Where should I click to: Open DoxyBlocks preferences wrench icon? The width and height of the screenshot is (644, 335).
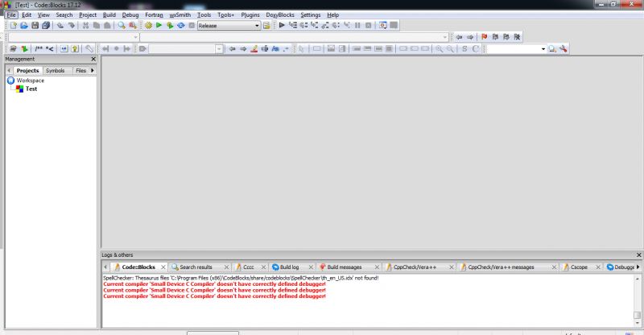[x=89, y=49]
